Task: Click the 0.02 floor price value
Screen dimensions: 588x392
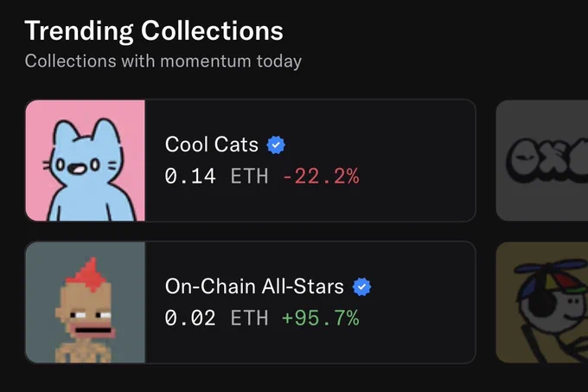Action: point(190,318)
